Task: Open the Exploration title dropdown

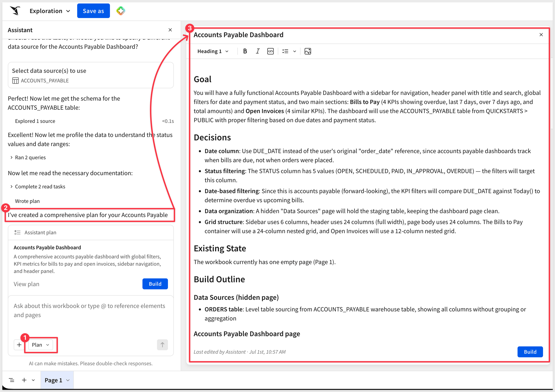Action: pos(50,11)
